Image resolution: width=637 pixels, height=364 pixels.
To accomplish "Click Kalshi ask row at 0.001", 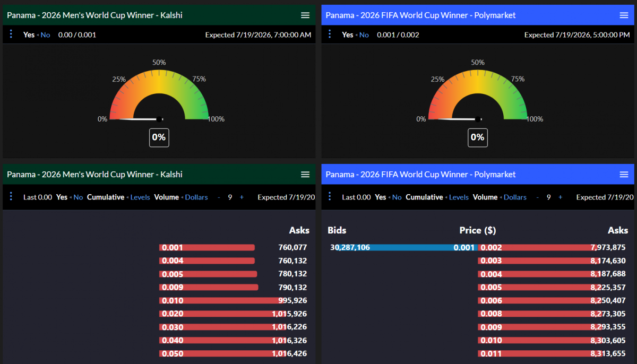I will click(234, 247).
